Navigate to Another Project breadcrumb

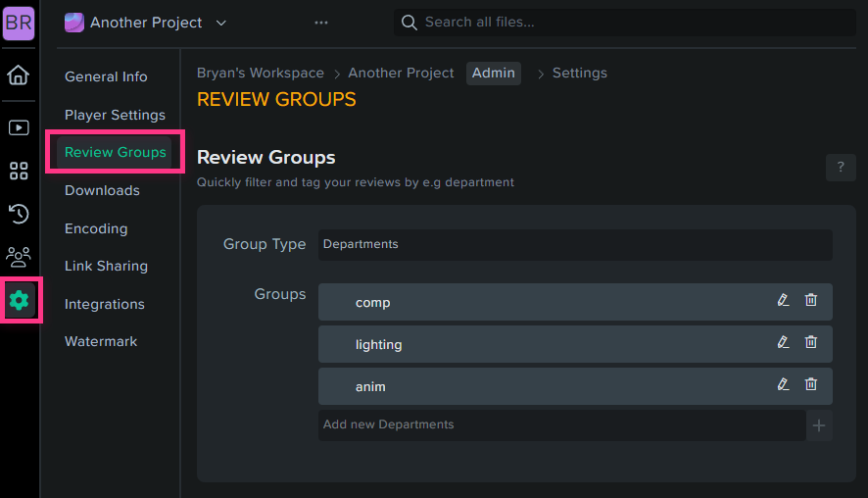[x=401, y=73]
